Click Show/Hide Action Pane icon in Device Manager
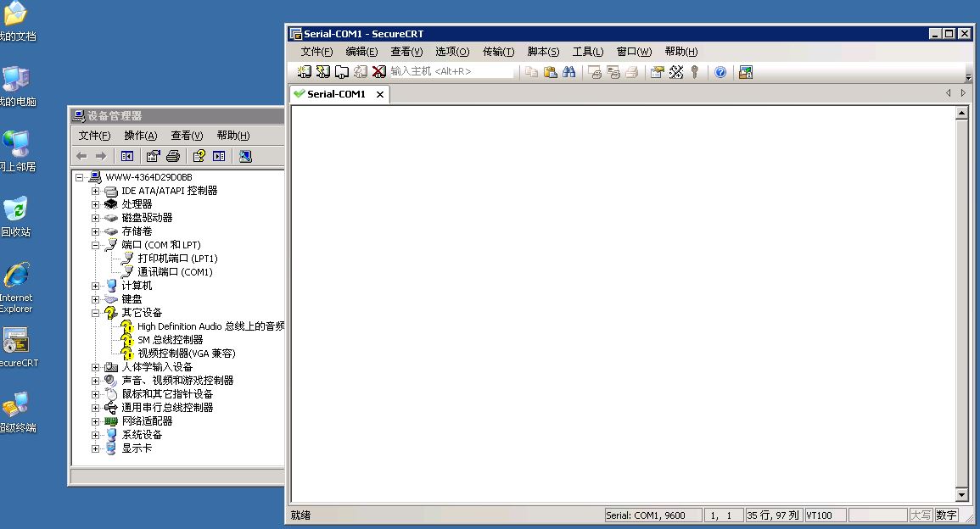This screenshot has width=980, height=529. (219, 156)
